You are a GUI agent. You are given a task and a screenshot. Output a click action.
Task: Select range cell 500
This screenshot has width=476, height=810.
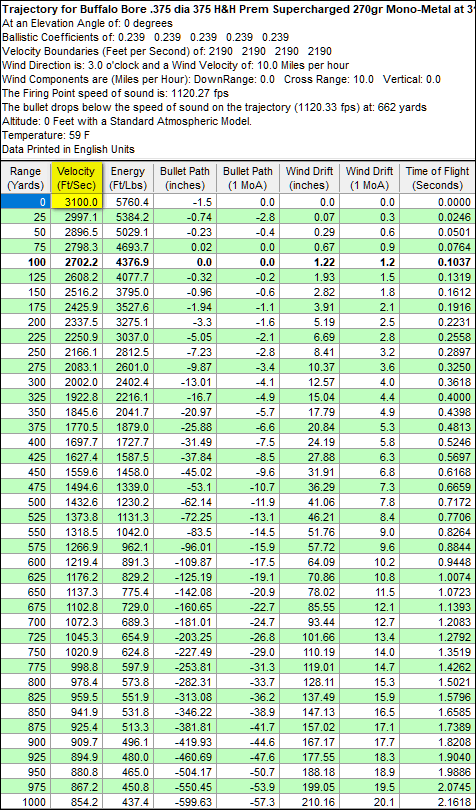[x=25, y=502]
